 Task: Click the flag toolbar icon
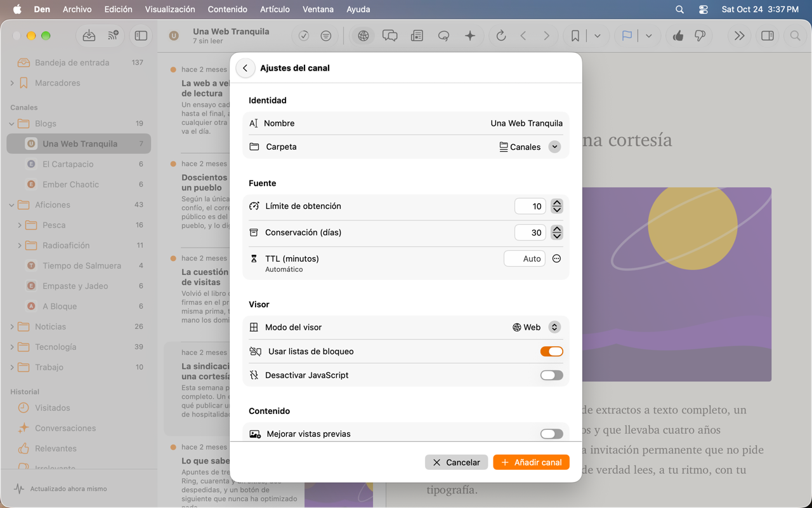tap(627, 36)
